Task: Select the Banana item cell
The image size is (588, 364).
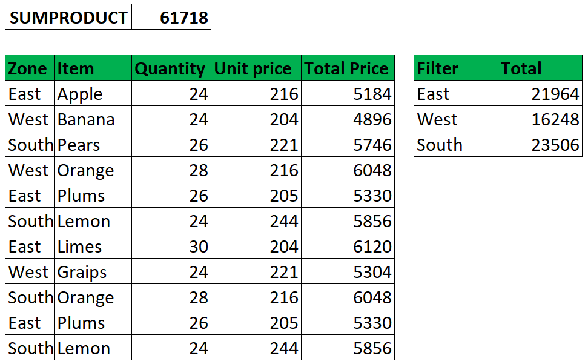Action: click(x=93, y=119)
